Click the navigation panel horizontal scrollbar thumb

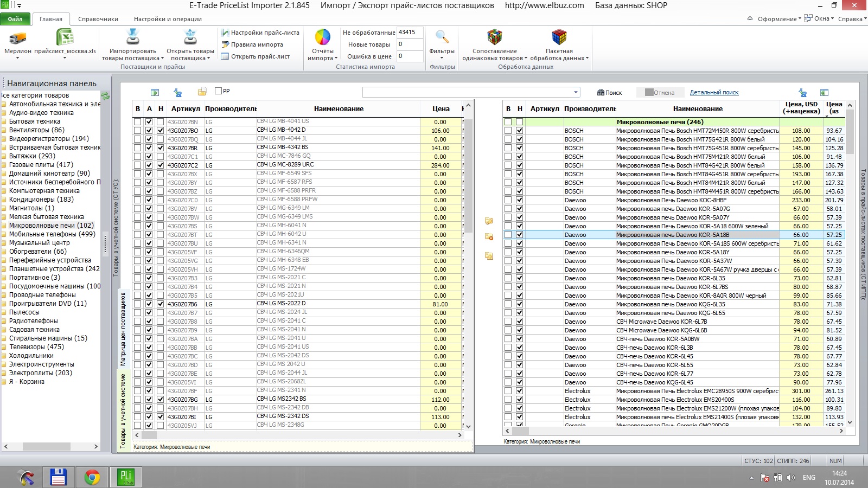click(46, 447)
